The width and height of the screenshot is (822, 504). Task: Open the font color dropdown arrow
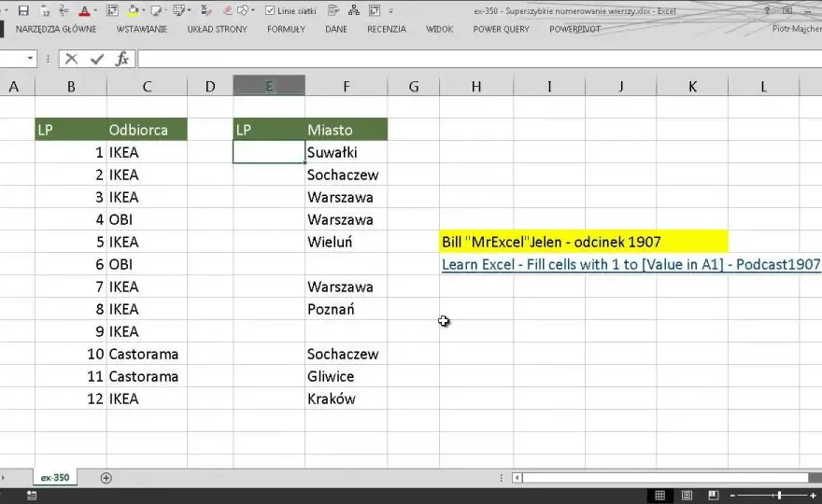95,10
